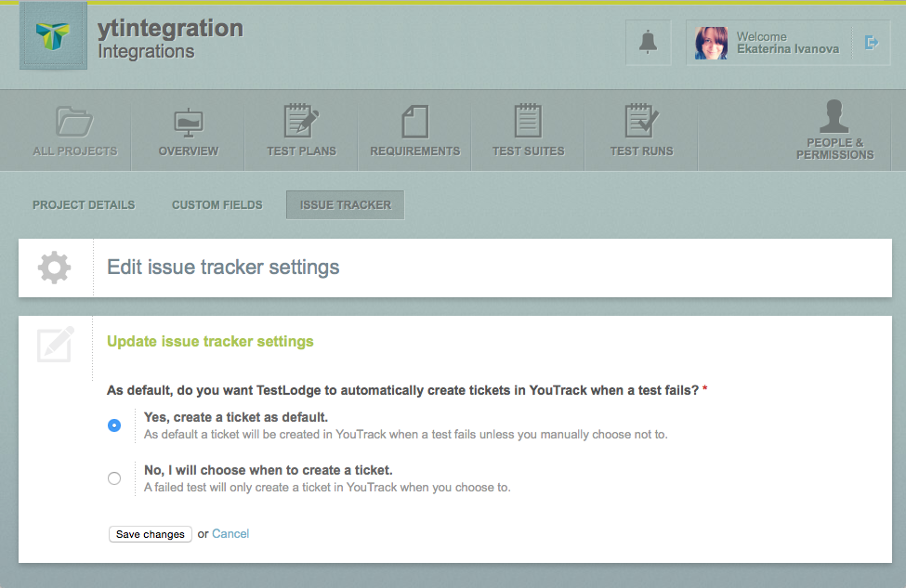Click the logout icon near the welcome message
This screenshot has width=906, height=588.
pos(872,42)
